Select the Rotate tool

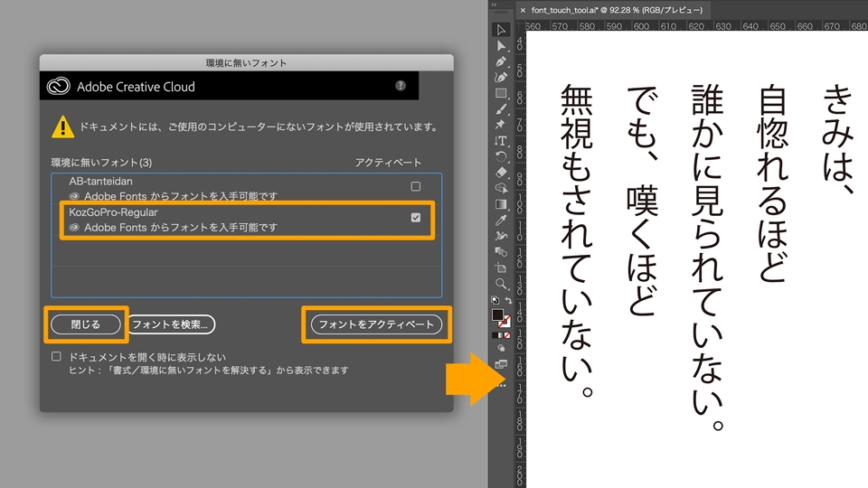(x=501, y=156)
